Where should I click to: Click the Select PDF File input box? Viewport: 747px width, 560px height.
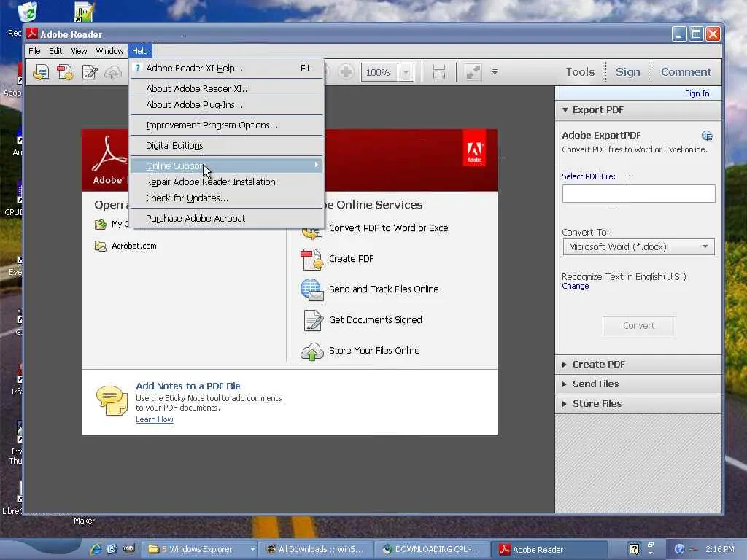tap(638, 194)
